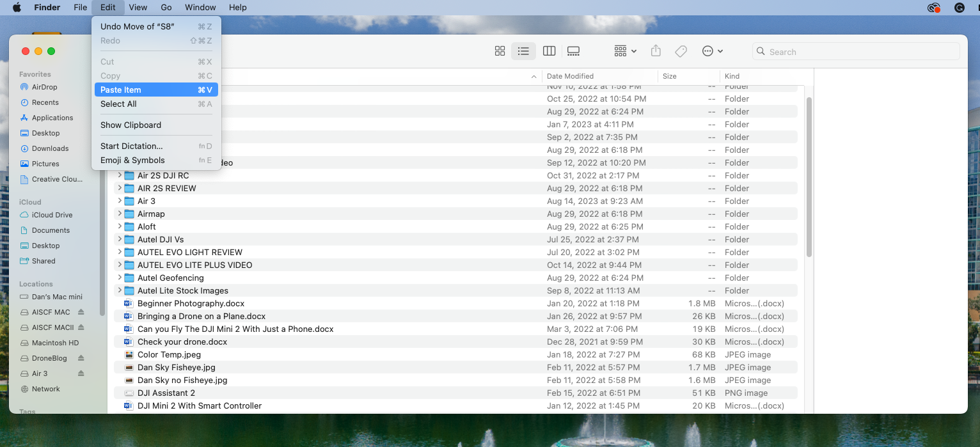Open the Window menu

pos(200,8)
